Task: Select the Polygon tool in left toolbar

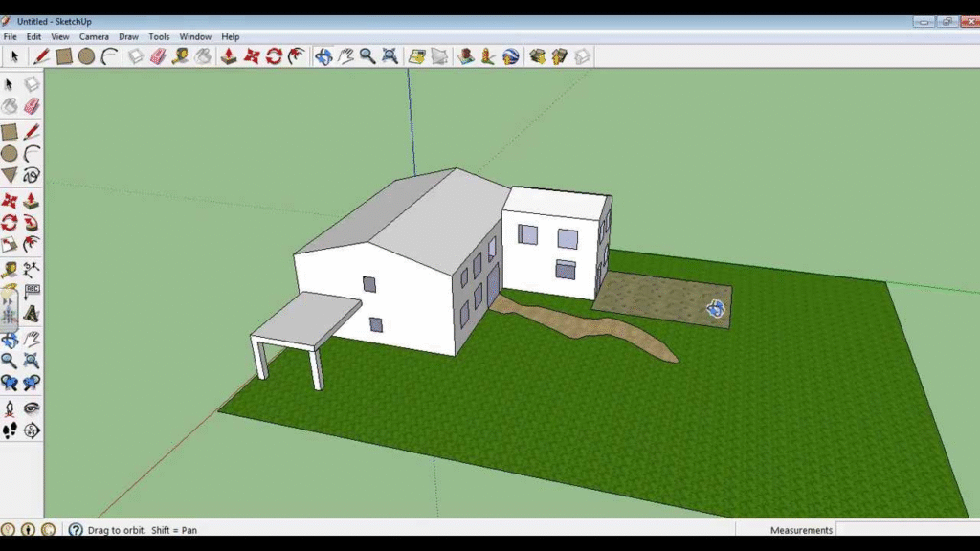Action: coord(10,175)
